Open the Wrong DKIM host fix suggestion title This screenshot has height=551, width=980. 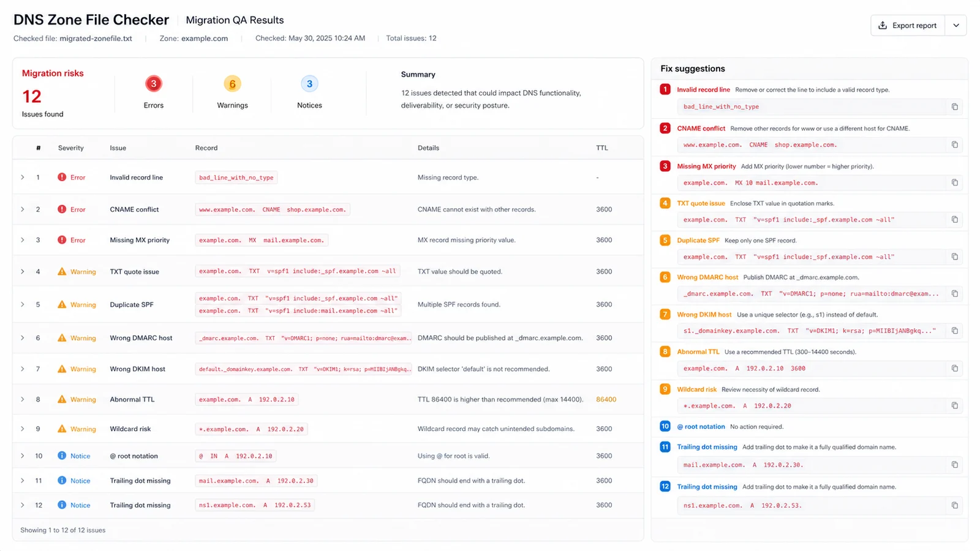pos(704,315)
